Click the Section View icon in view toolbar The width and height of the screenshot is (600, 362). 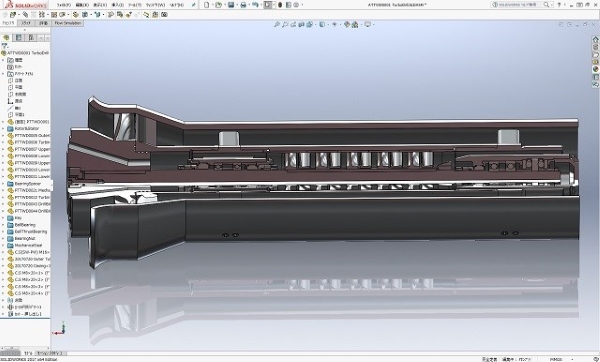tap(301, 24)
